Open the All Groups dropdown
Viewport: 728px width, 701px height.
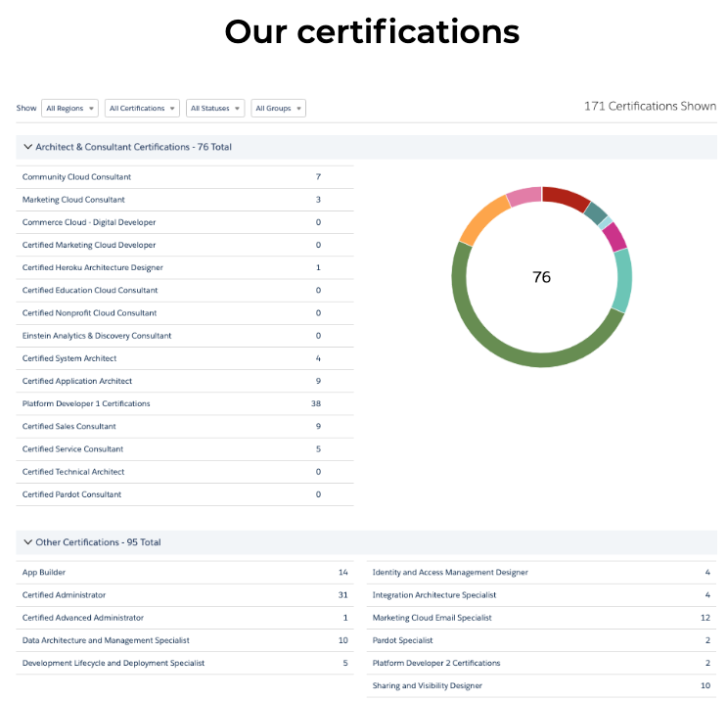click(x=278, y=109)
